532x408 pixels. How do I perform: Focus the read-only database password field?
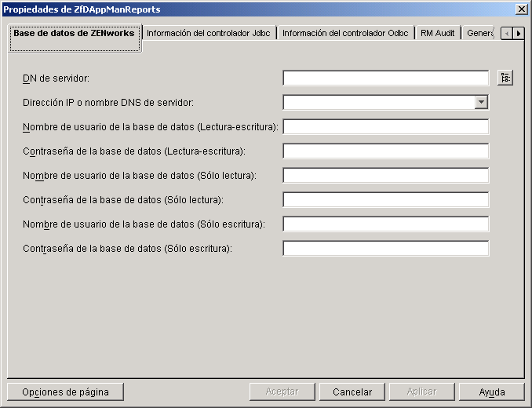click(x=386, y=200)
